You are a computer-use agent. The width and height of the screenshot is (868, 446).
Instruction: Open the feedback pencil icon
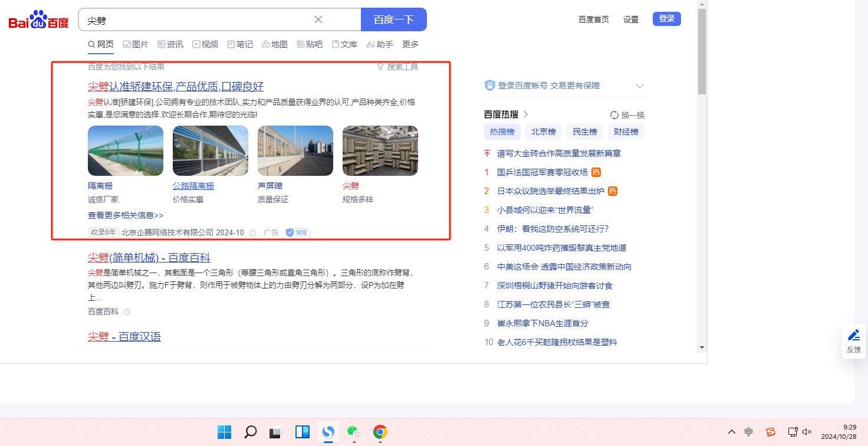[853, 335]
